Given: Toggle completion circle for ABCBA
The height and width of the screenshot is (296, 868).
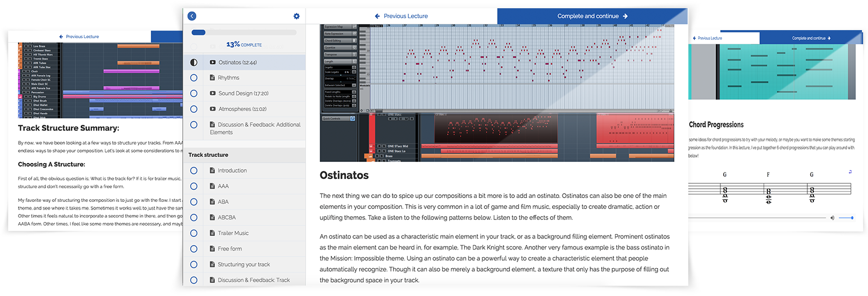Looking at the screenshot, I should click(193, 217).
